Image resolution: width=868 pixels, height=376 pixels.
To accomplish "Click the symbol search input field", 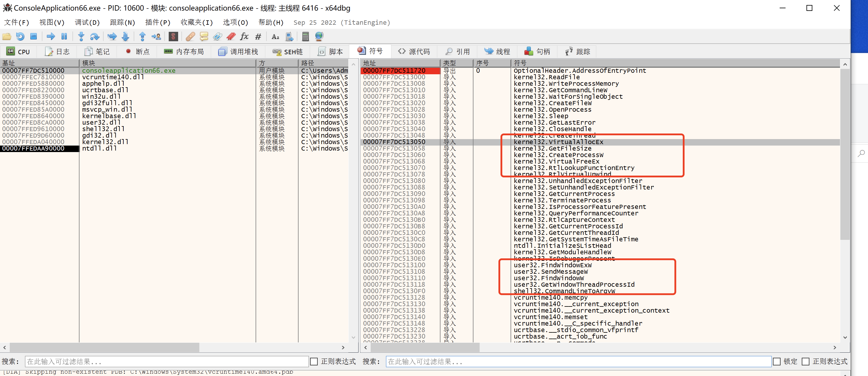I will click(578, 362).
